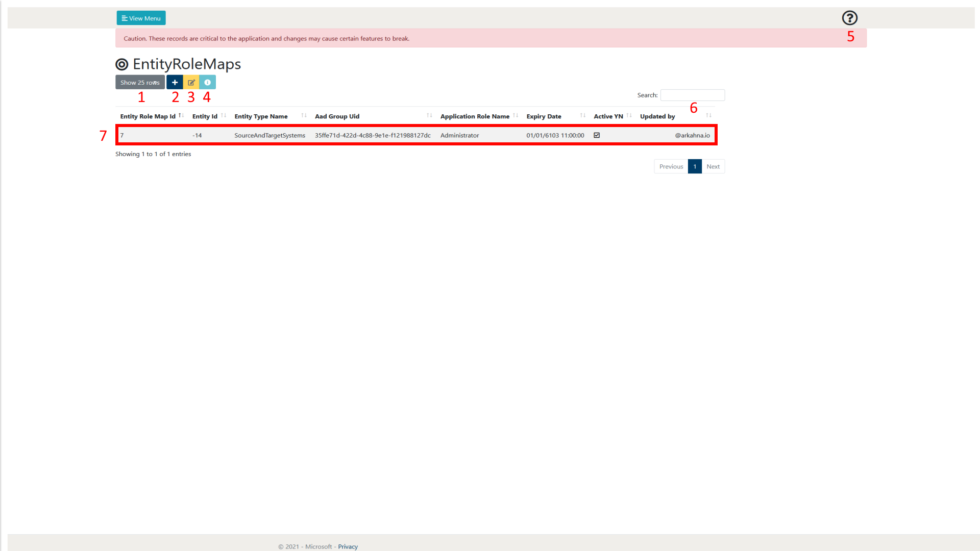
Task: Sort by Application Role Name column
Action: tap(479, 116)
